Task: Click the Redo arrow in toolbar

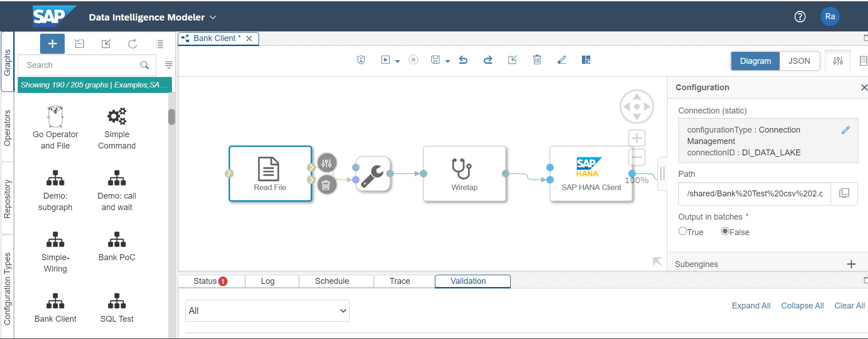Action: point(488,60)
